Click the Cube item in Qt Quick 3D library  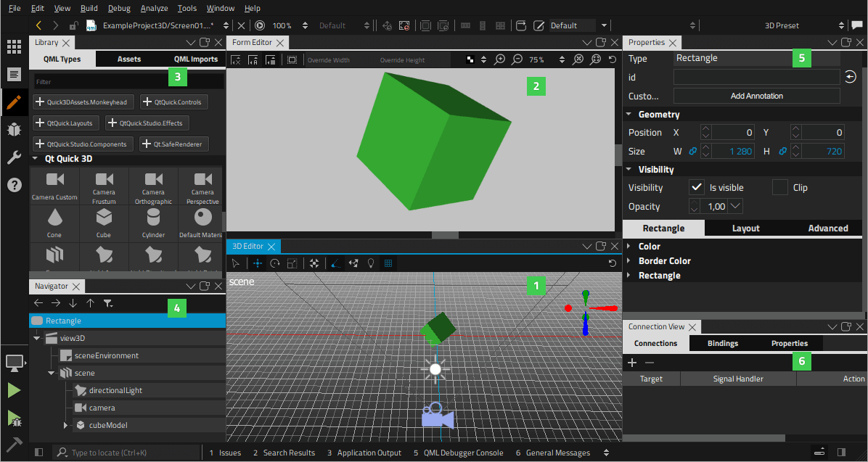[103, 221]
